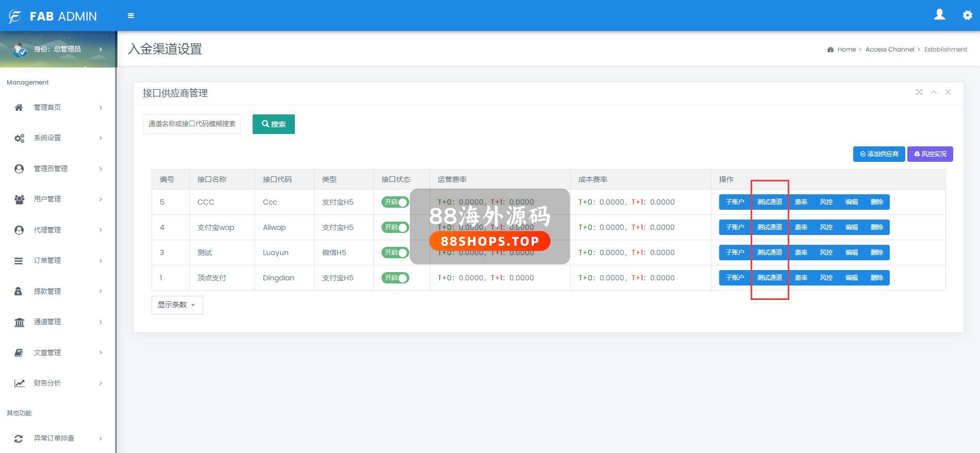
Task: Click the fullscreen expand icon on panel
Action: coord(919,92)
